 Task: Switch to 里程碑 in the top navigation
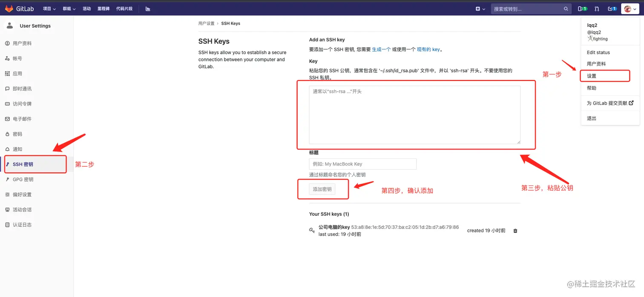click(x=103, y=8)
